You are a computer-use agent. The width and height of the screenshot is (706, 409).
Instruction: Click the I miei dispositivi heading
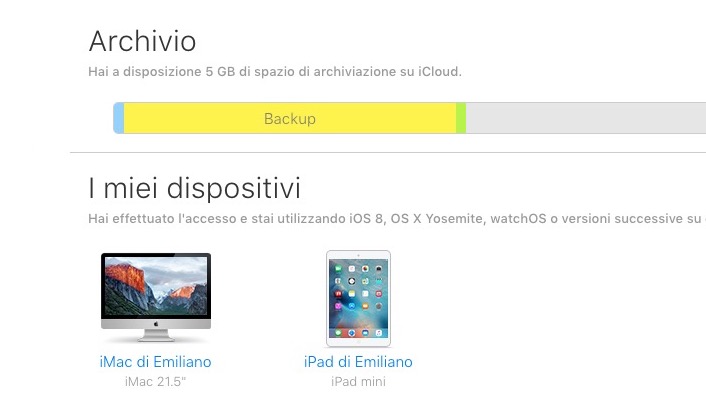194,187
